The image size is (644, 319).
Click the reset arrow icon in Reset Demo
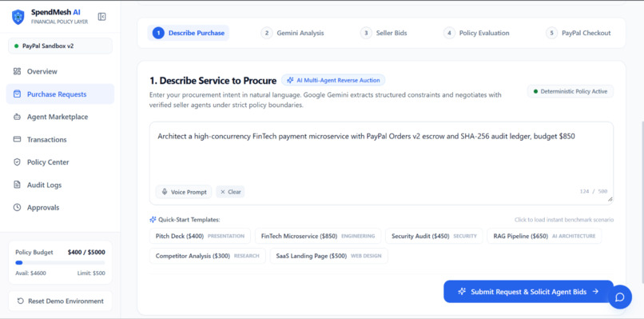pos(21,301)
